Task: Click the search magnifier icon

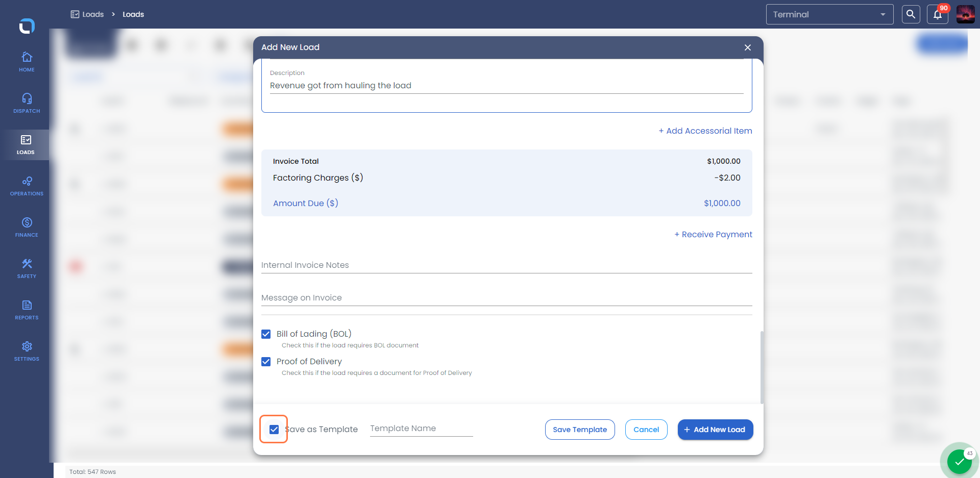Action: click(x=911, y=14)
